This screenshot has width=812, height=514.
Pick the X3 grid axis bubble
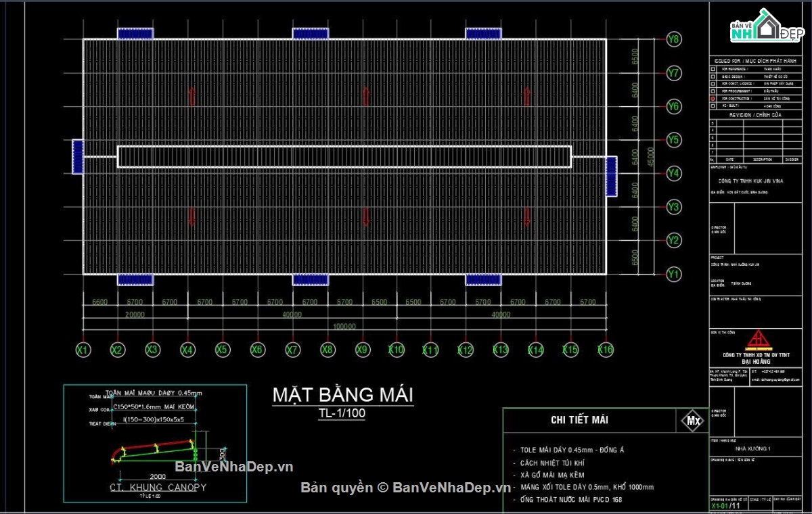[152, 350]
